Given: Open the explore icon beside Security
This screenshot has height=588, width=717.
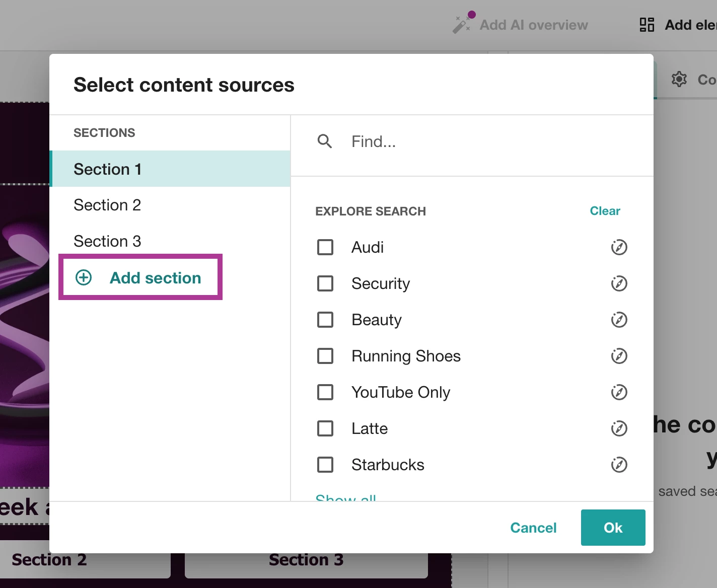Looking at the screenshot, I should (x=619, y=283).
